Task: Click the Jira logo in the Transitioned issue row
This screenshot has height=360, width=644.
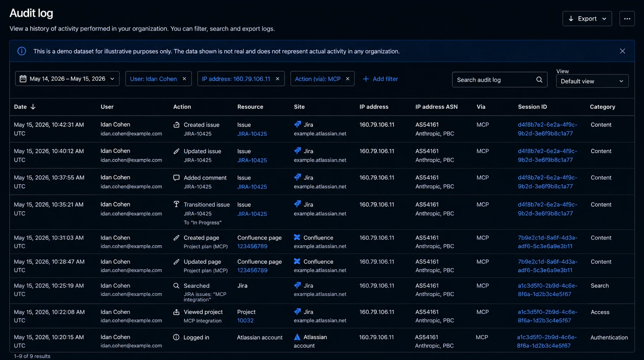Action: 297,204
